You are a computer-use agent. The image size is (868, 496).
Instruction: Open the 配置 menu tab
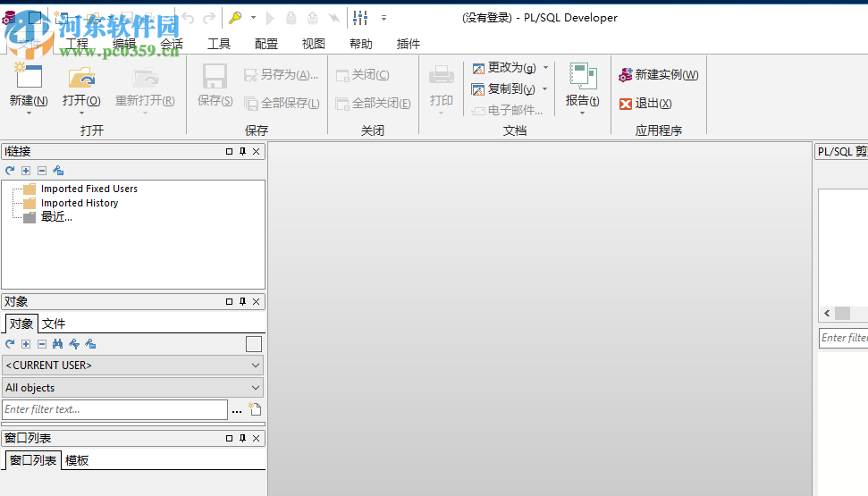click(x=266, y=44)
